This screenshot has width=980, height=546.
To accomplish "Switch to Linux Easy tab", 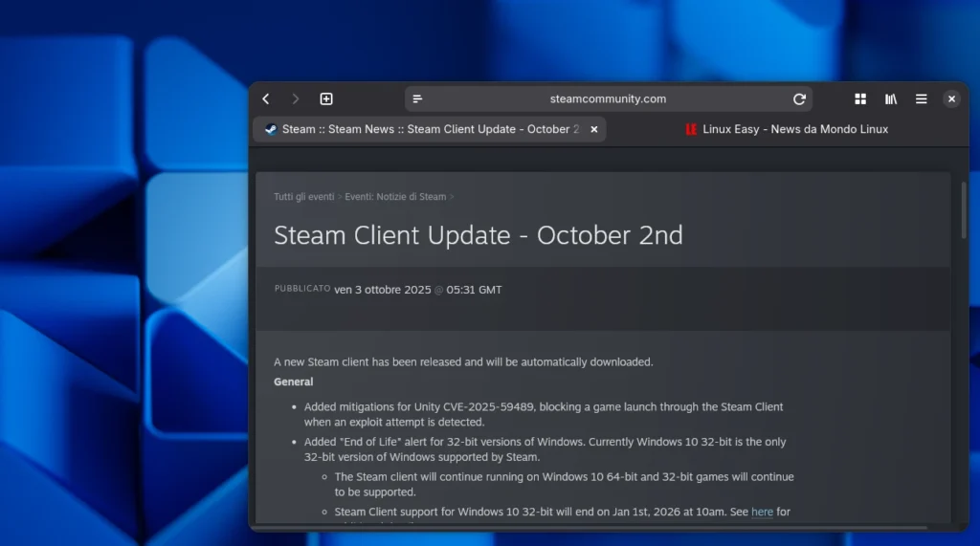I will [787, 129].
